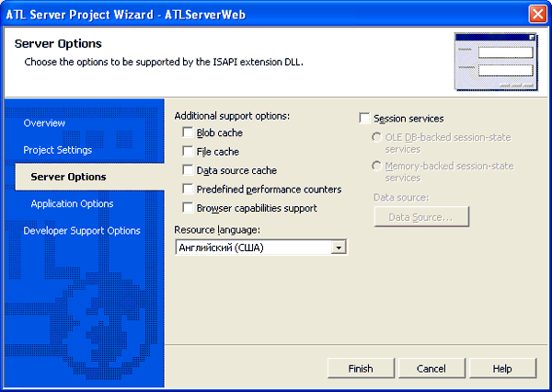
Task: Click the Finish button
Action: pos(361,368)
